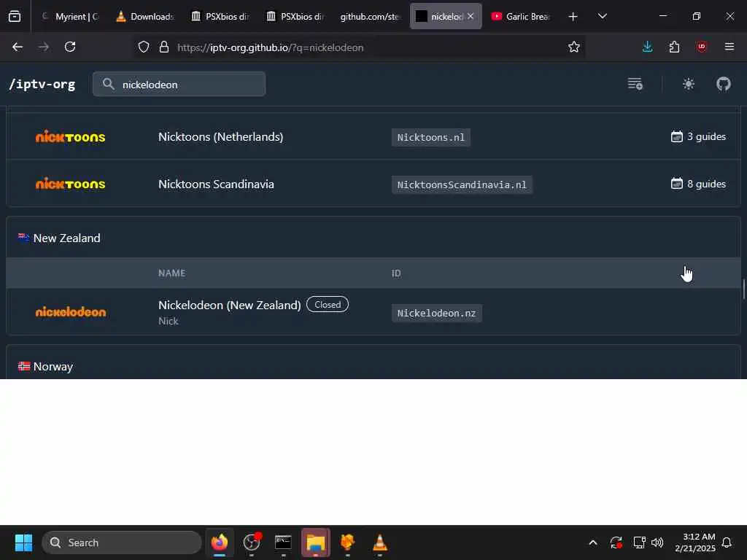Open a new browser tab
The width and height of the screenshot is (747, 560).
click(573, 17)
